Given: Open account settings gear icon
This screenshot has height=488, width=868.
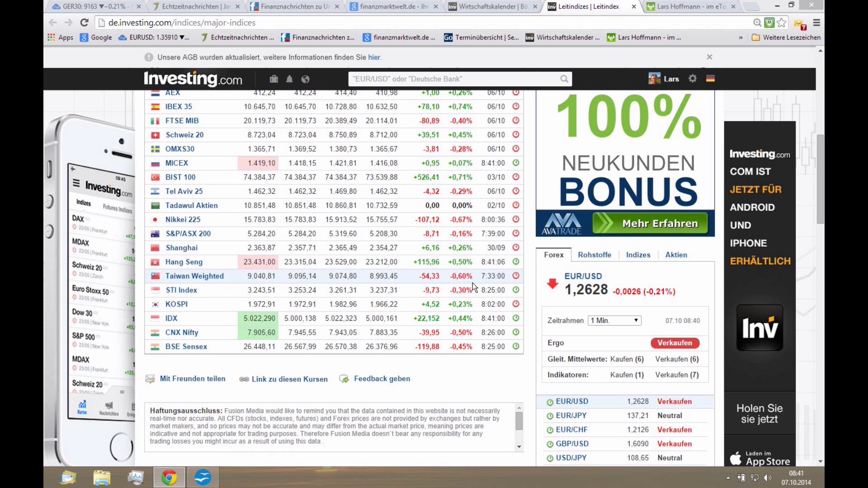Looking at the screenshot, I should point(692,79).
